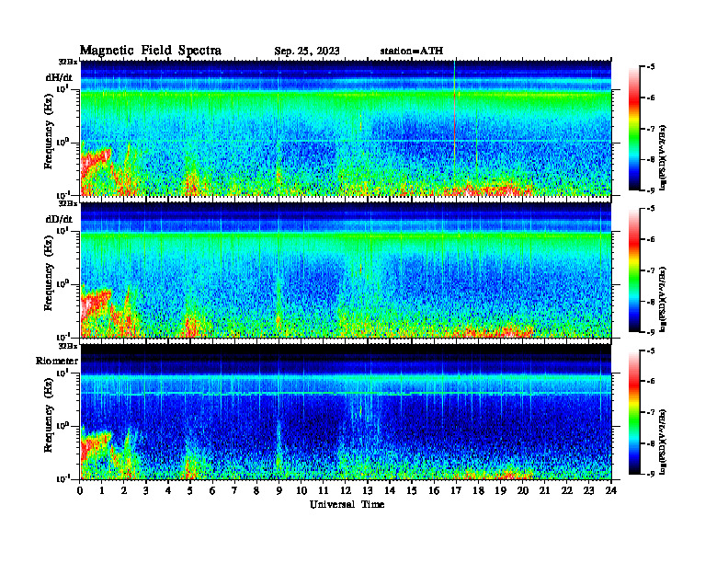Click the date 'Sep. 25, 2023'
The width and height of the screenshot is (728, 563).
(x=306, y=52)
